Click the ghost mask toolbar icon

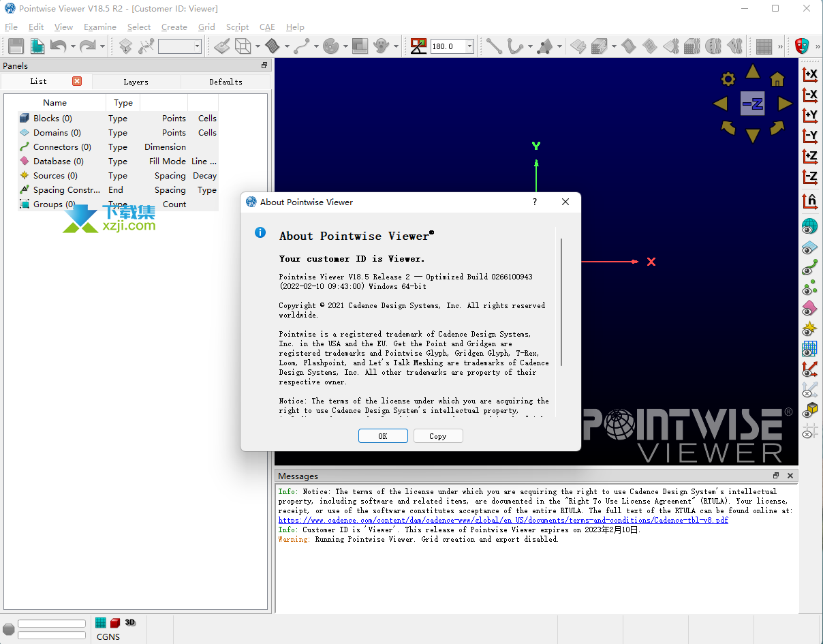coord(382,46)
